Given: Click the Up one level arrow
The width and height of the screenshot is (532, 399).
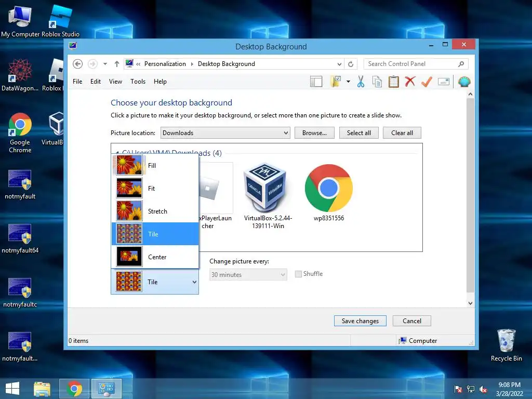Looking at the screenshot, I should (x=117, y=64).
